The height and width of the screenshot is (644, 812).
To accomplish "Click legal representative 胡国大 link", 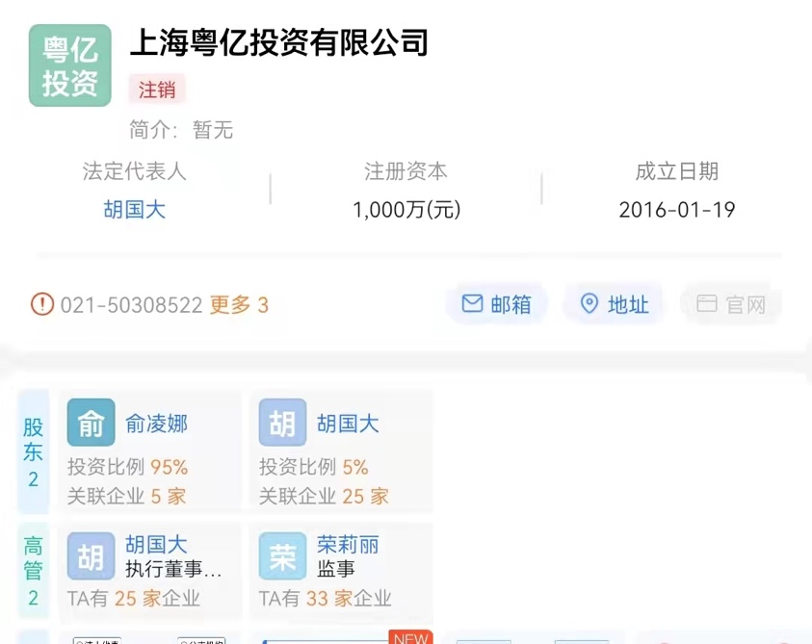I will point(134,210).
